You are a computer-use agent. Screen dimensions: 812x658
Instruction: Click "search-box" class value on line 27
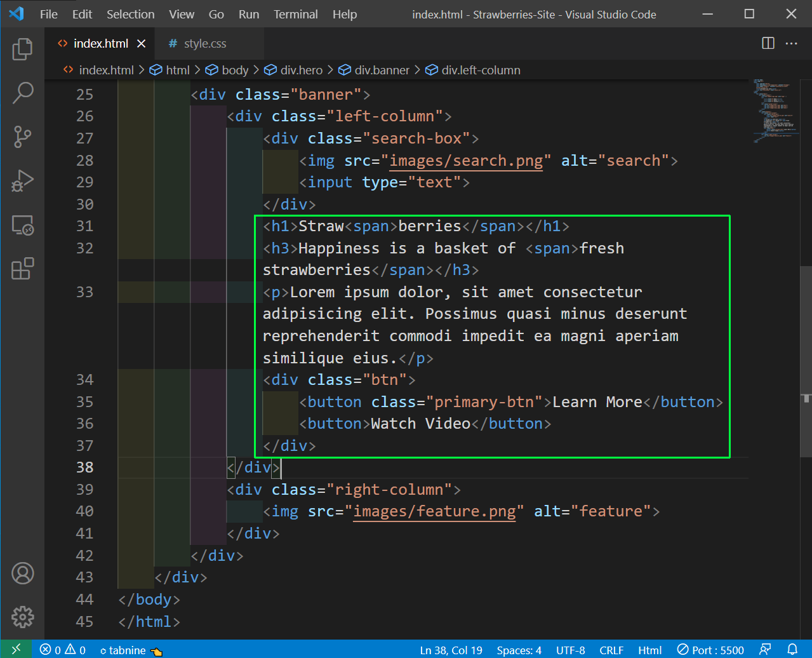(416, 138)
